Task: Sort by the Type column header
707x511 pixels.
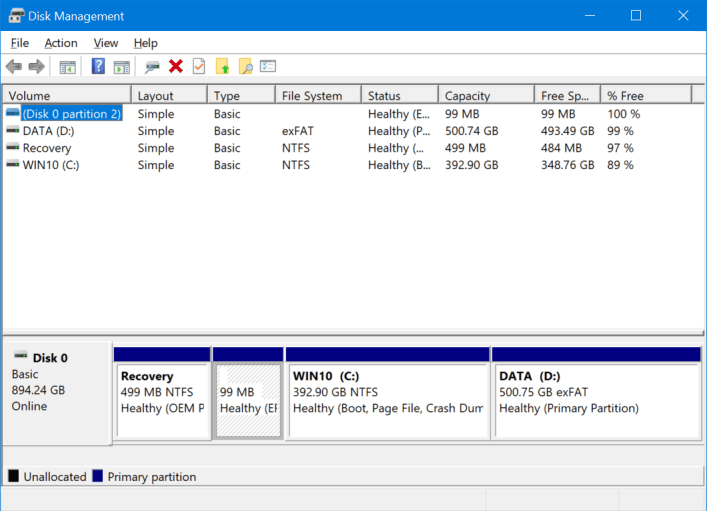Action: tap(241, 96)
